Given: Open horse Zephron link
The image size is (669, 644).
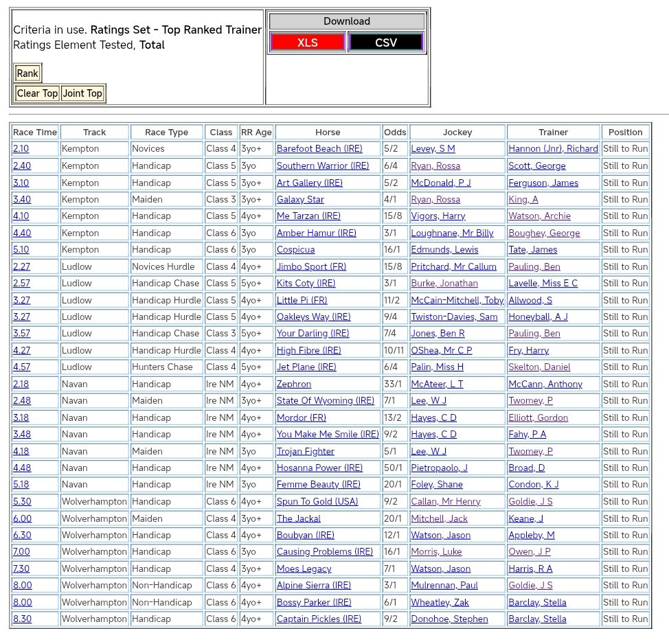Looking at the screenshot, I should coord(294,384).
